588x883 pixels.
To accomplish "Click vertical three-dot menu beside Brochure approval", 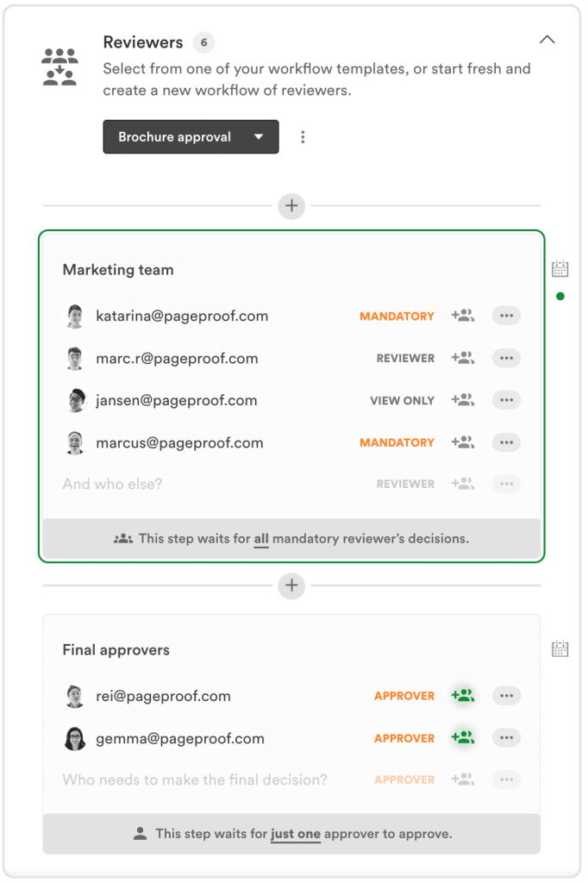I will (x=303, y=137).
